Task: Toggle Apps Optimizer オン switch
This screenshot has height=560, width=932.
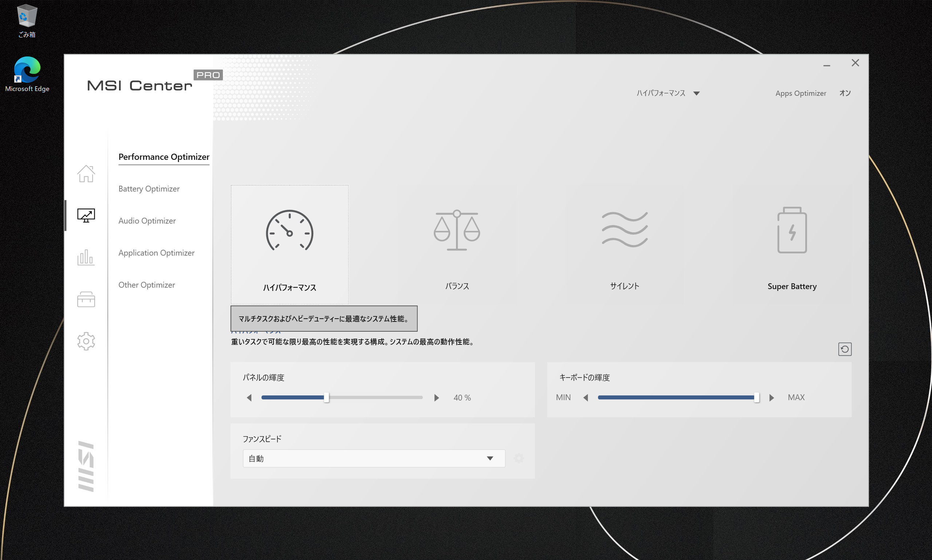Action: pyautogui.click(x=845, y=93)
